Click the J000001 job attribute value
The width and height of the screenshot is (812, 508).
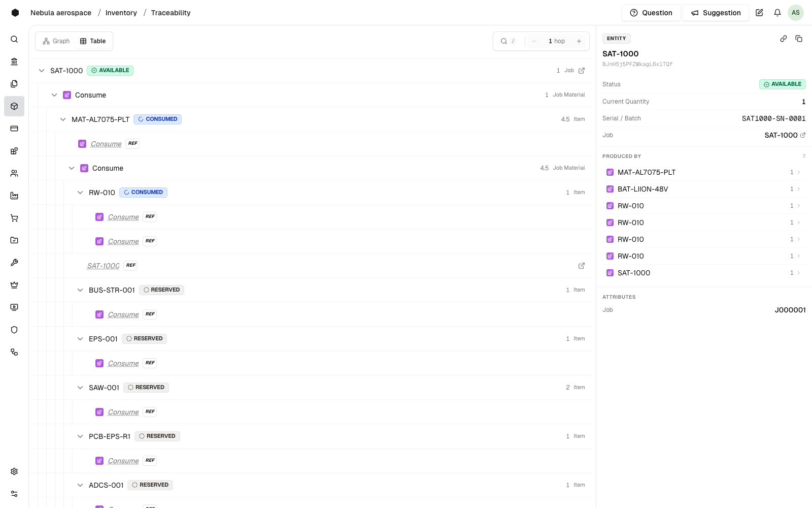790,310
